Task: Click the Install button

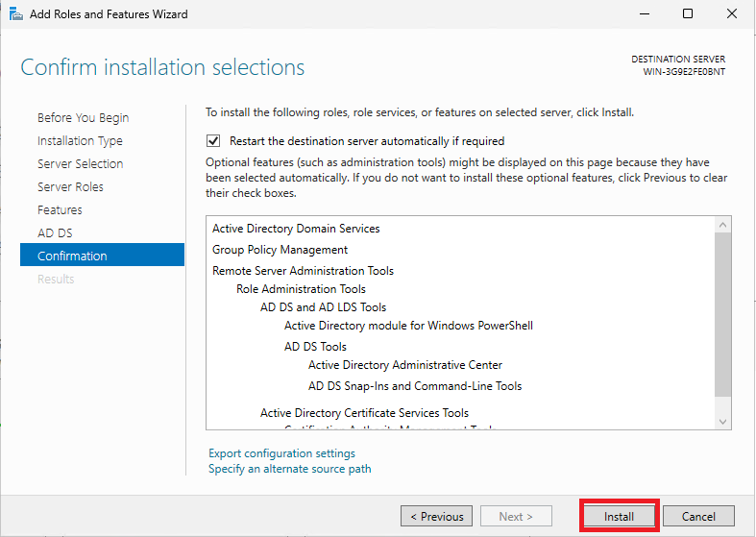Action: click(619, 516)
